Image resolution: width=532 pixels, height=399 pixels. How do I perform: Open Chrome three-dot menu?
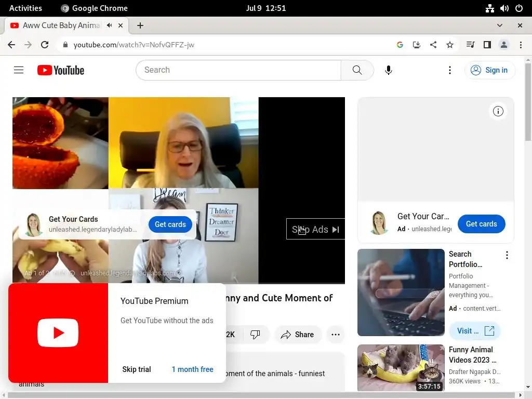[x=521, y=45]
